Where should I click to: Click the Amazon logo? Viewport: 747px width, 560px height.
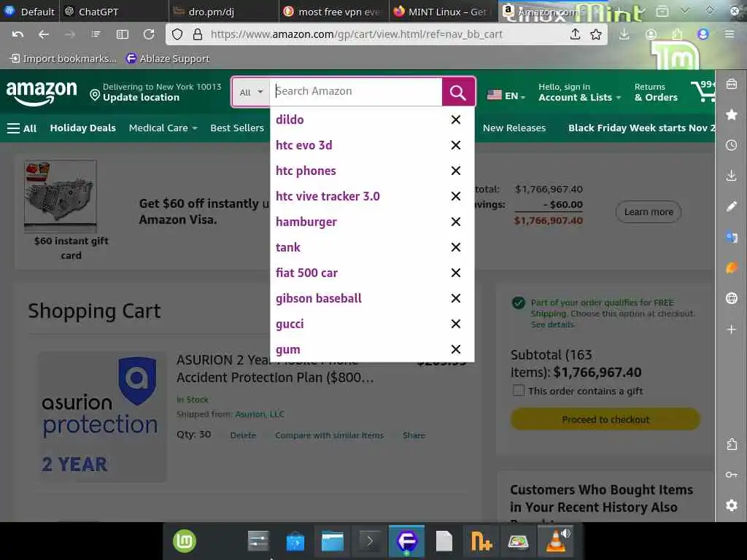[x=42, y=93]
